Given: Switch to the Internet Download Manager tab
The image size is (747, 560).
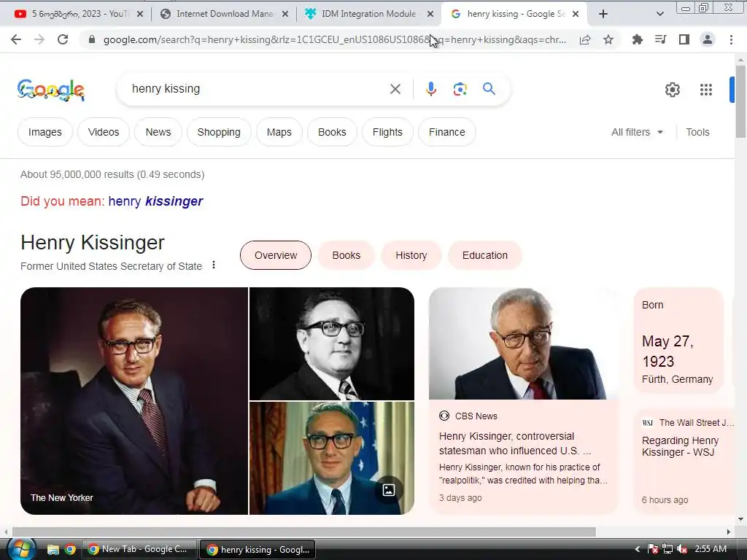Looking at the screenshot, I should pos(224,14).
